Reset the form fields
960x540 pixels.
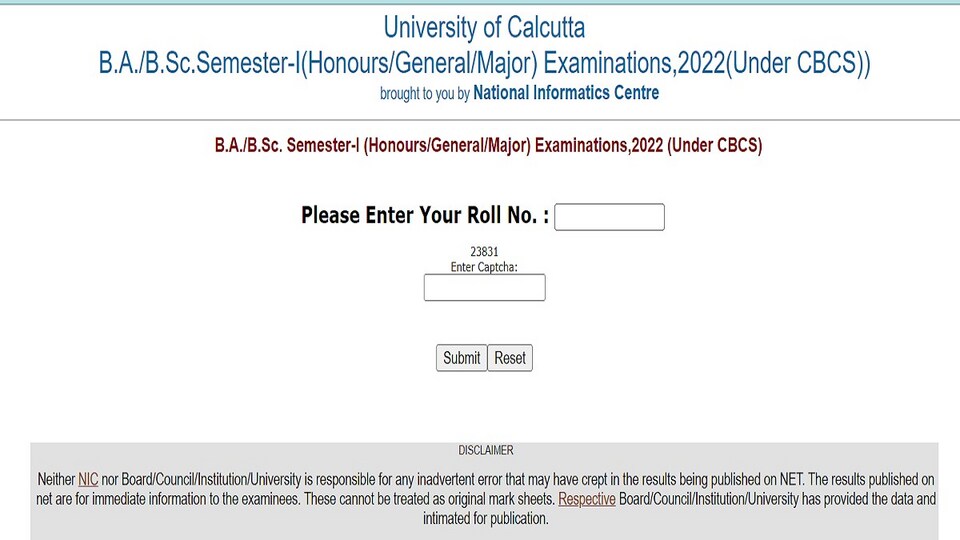point(510,358)
